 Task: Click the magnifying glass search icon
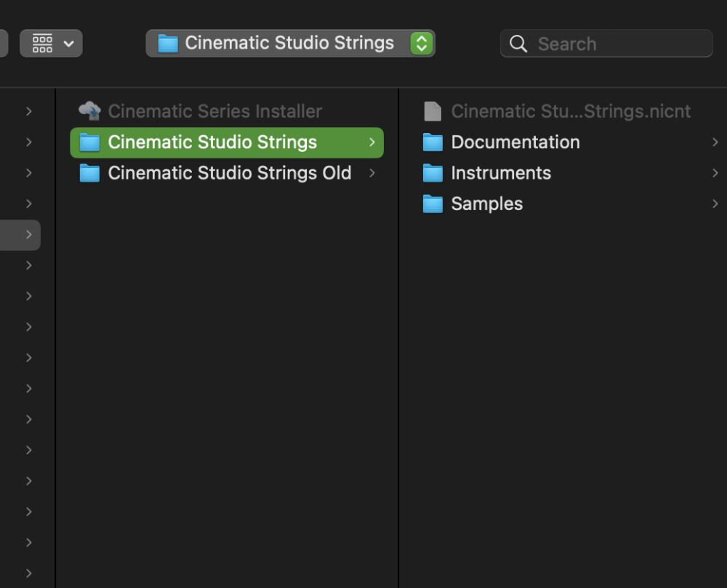pyautogui.click(x=518, y=44)
